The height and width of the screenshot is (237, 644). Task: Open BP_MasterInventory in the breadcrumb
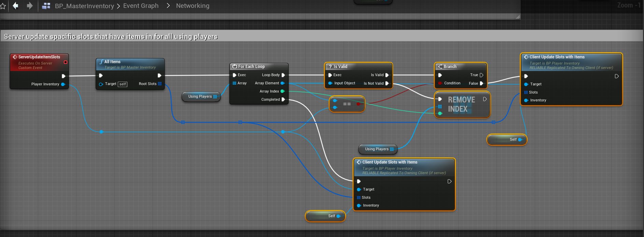click(x=84, y=6)
